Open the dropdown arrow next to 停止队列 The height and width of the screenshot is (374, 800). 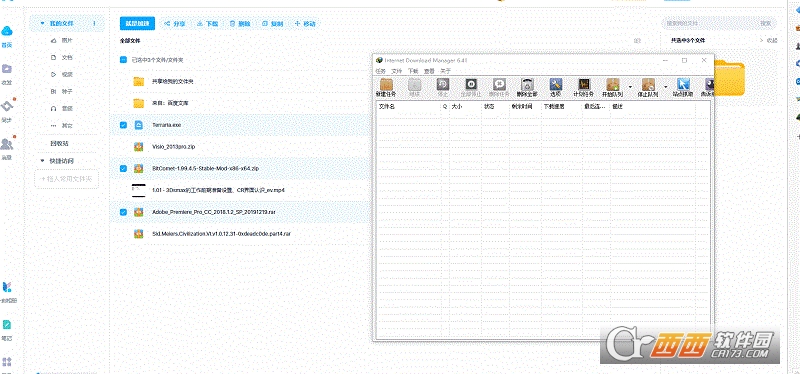(x=665, y=87)
